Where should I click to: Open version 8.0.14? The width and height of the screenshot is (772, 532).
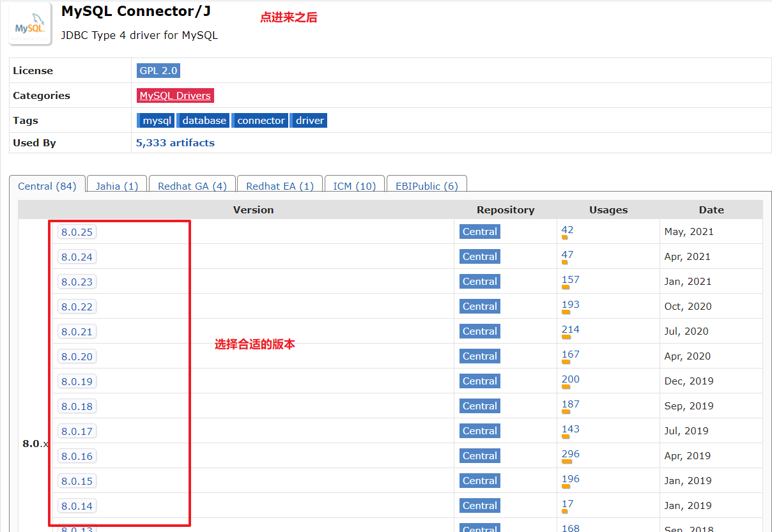[77, 506]
